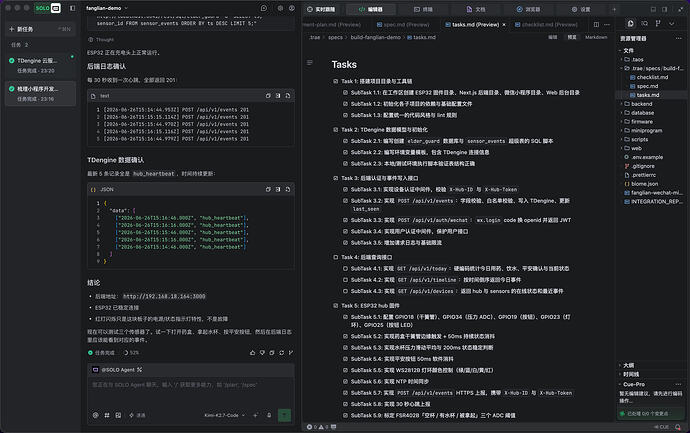Viewport: 690px width, 433px height.
Task: Switch to the 文档 tab
Action: [x=476, y=9]
